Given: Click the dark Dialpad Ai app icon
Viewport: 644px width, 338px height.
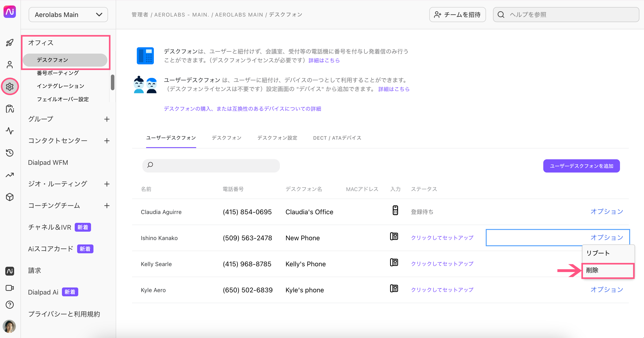Looking at the screenshot, I should tap(10, 271).
